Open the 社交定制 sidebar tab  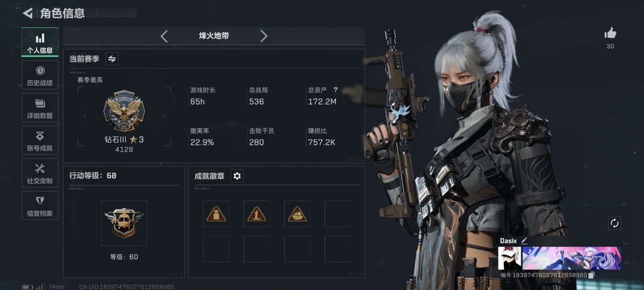pos(40,173)
